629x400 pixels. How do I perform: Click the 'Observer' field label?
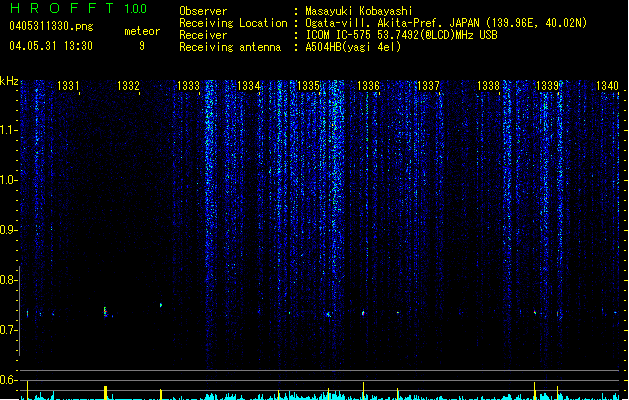203,11
